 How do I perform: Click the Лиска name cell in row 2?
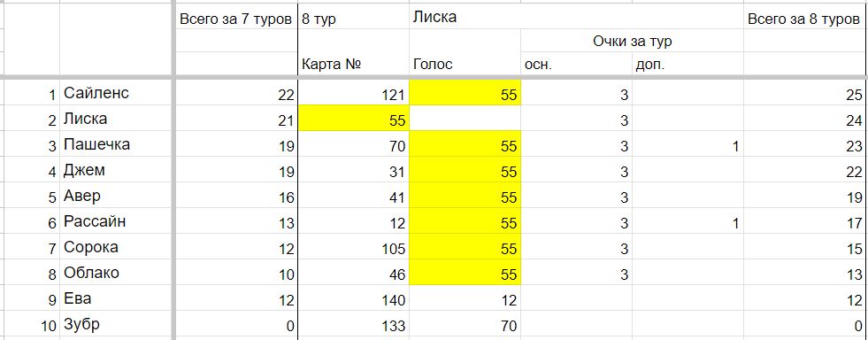pyautogui.click(x=116, y=119)
